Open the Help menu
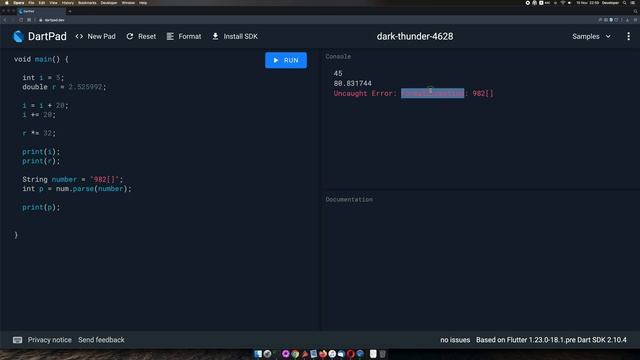The width and height of the screenshot is (640, 360). click(x=143, y=3)
